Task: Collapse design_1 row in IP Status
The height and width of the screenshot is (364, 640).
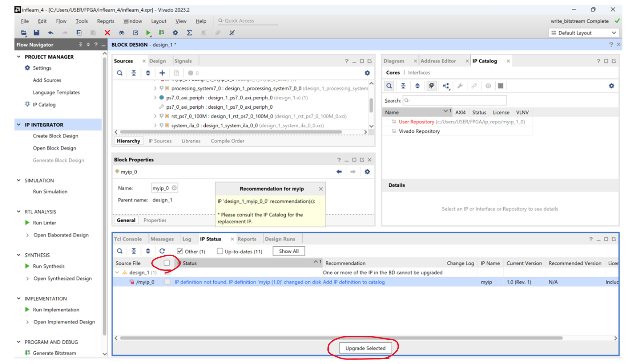Action: click(117, 273)
